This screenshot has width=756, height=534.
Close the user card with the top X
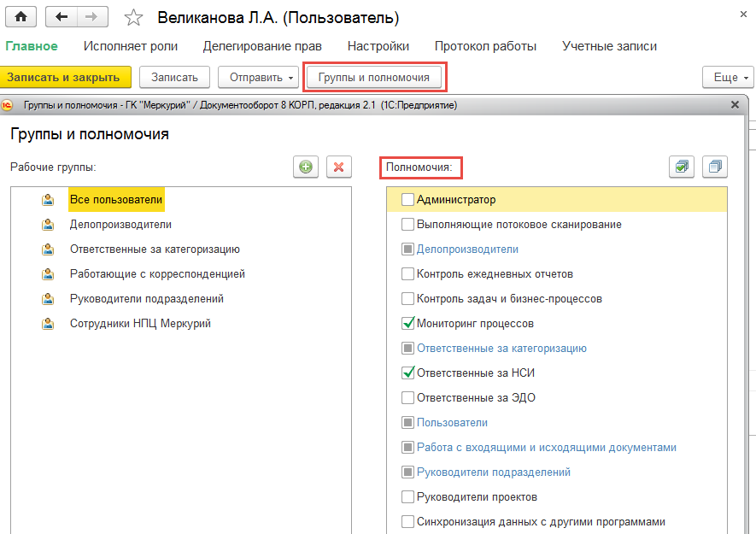pyautogui.click(x=743, y=15)
